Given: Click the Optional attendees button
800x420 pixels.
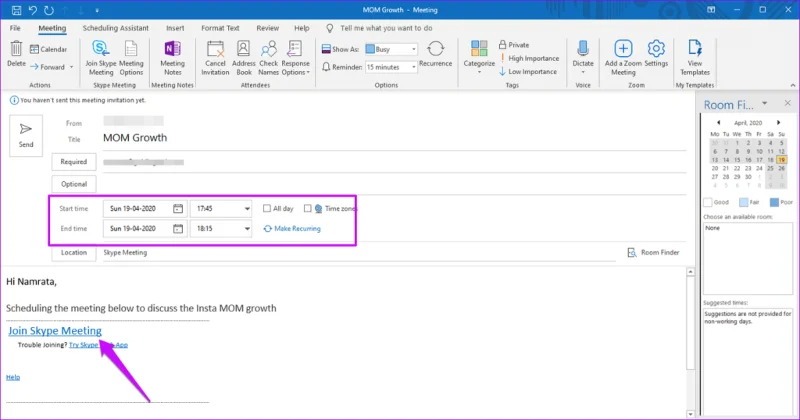Looking at the screenshot, I should tap(74, 184).
